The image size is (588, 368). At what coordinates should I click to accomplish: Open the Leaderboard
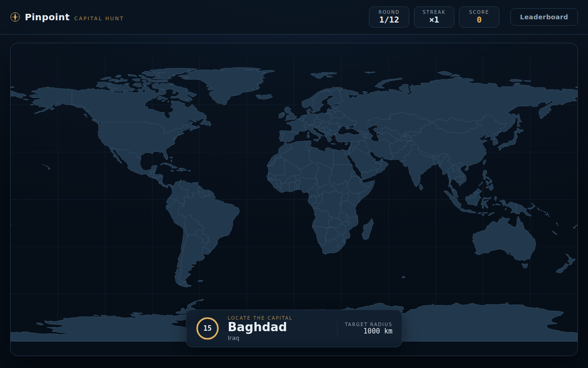click(x=544, y=17)
